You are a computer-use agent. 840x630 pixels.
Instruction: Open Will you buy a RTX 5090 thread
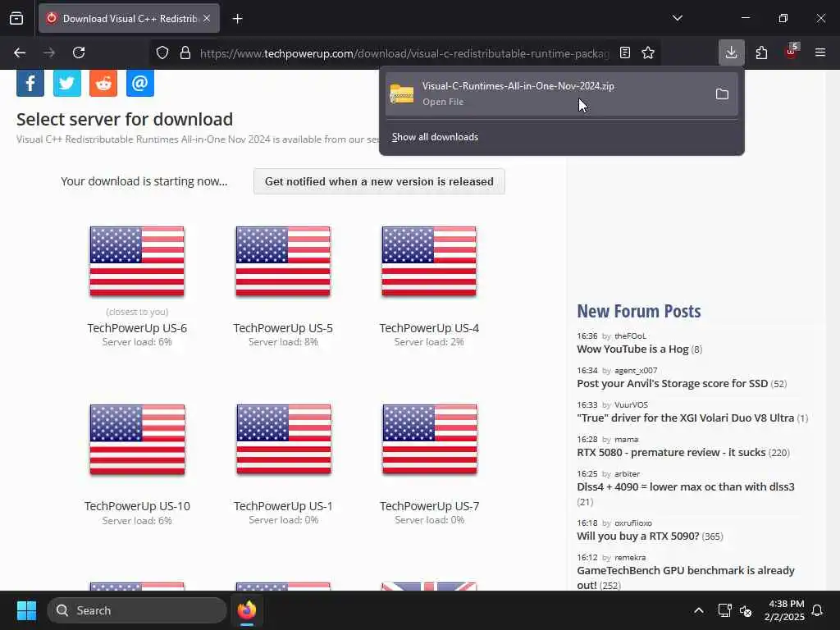click(x=638, y=536)
